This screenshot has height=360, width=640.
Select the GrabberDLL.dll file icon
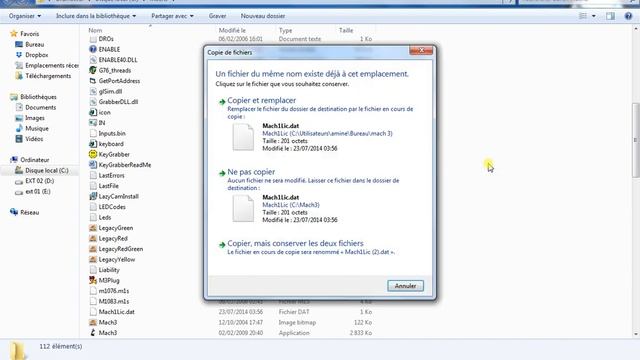(x=93, y=102)
